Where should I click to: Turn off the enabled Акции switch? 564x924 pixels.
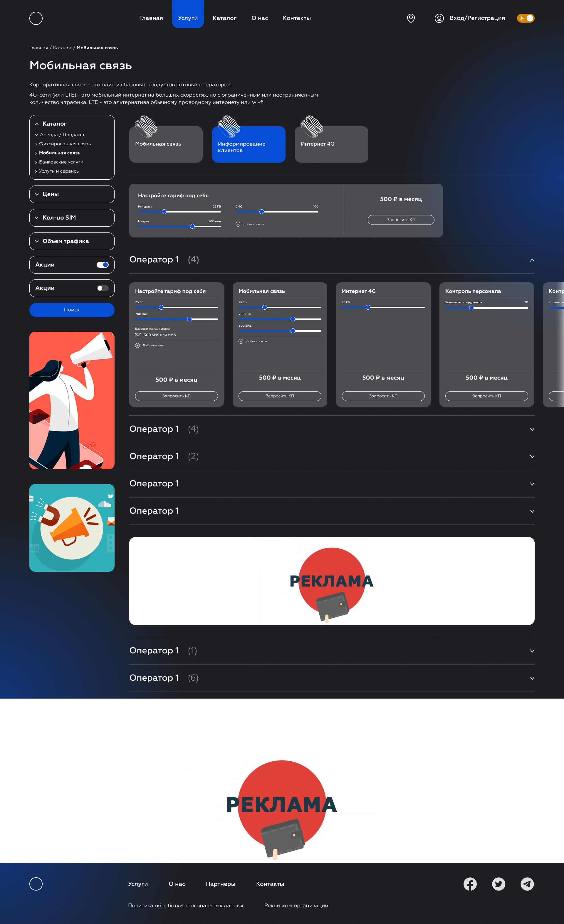tap(103, 265)
